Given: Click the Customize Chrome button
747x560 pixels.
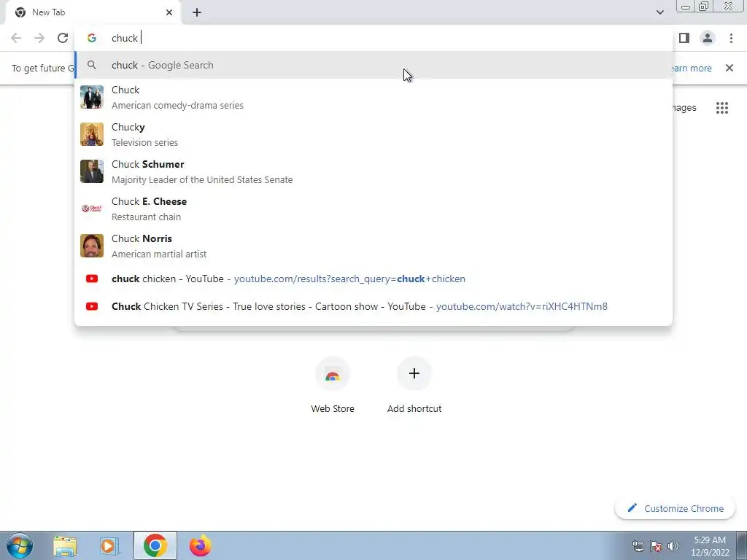Looking at the screenshot, I should coord(676,508).
